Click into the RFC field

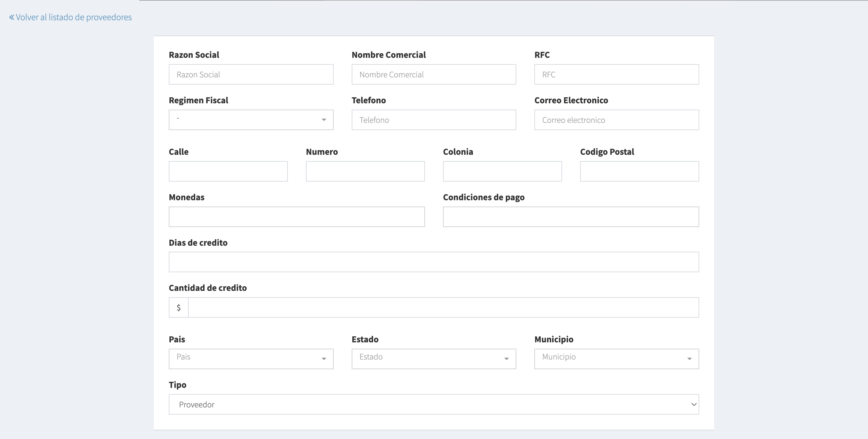(x=616, y=74)
